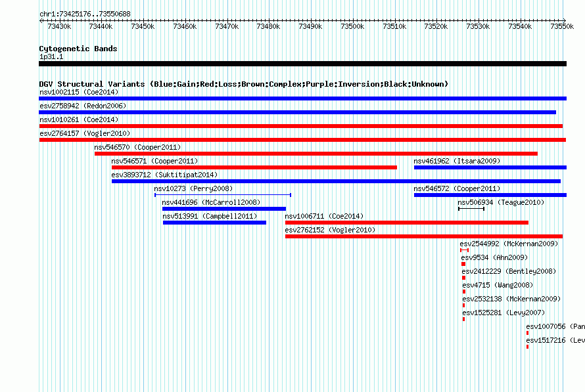
Task: Open the nsv1006711 (Coe2014) label
Action: (x=324, y=216)
